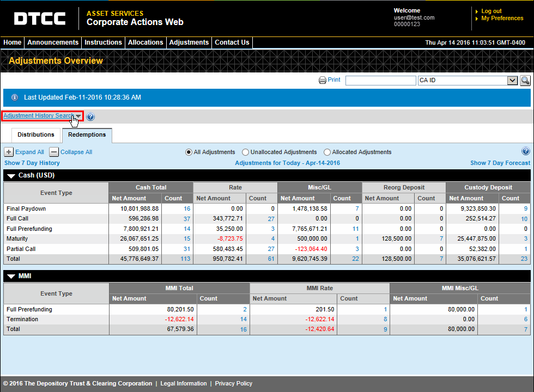Open Legal Information in footer
Image resolution: width=534 pixels, height=392 pixels.
pyautogui.click(x=184, y=383)
